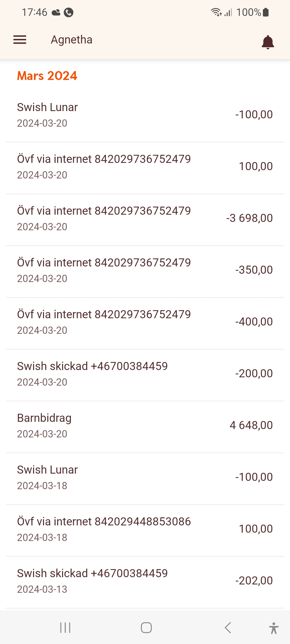Tap the Wi-Fi status icon
This screenshot has width=290, height=644.
tap(216, 12)
